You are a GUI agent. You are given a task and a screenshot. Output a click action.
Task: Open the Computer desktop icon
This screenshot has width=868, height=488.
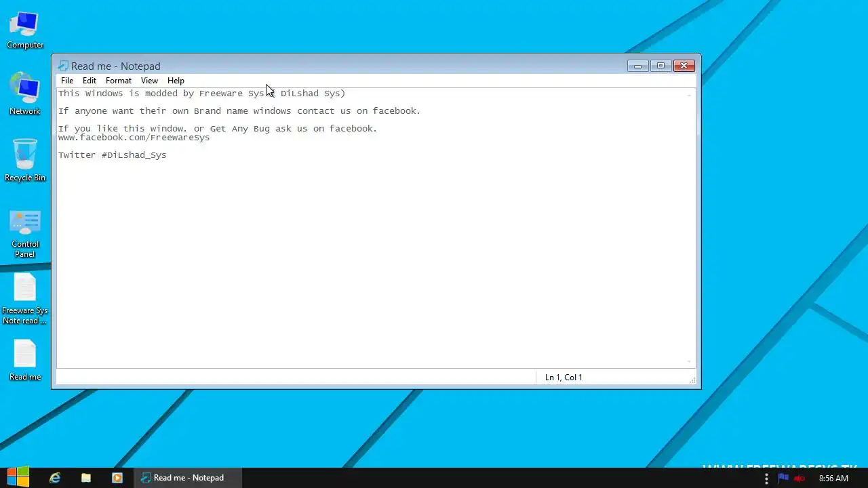(x=25, y=30)
